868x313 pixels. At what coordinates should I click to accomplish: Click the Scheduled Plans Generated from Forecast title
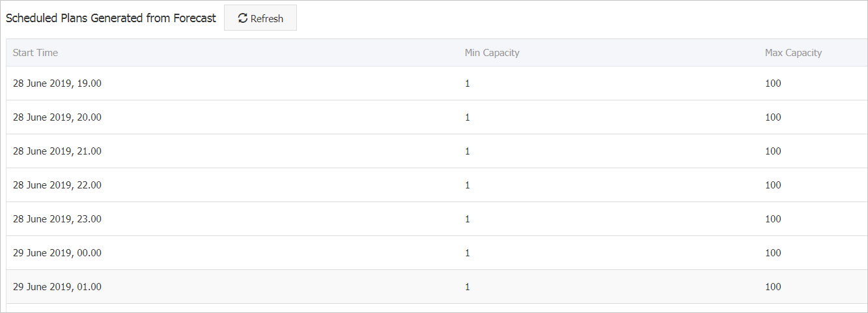[x=111, y=18]
